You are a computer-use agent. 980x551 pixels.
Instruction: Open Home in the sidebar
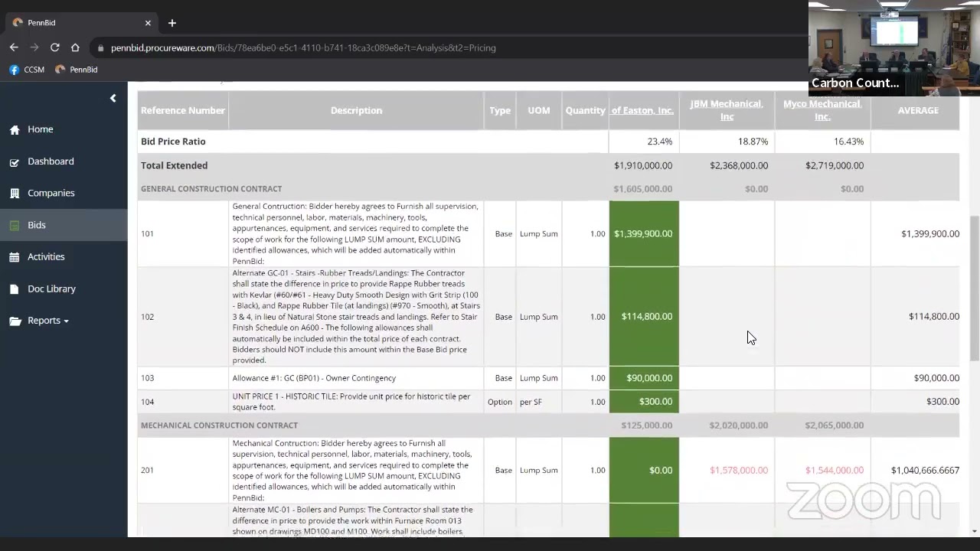[x=41, y=129]
